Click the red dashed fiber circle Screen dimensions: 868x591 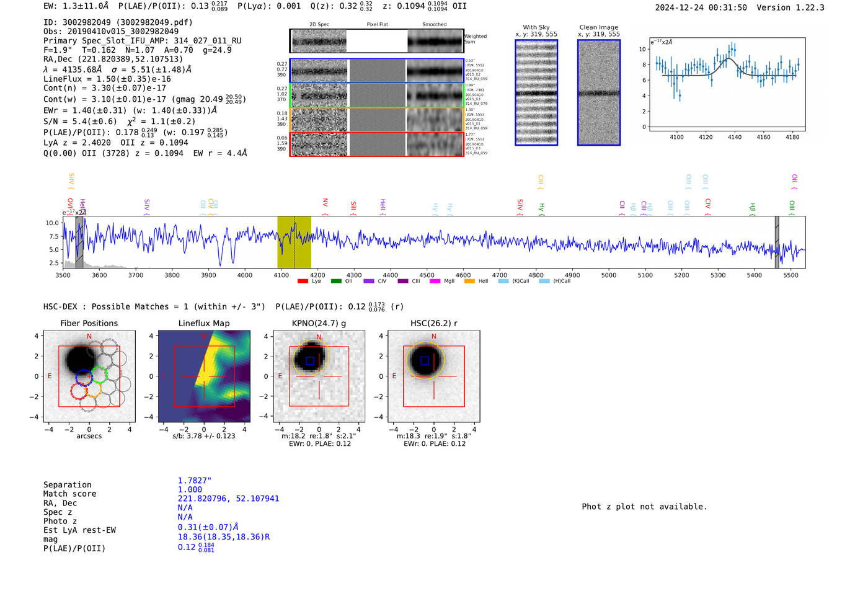[79, 391]
